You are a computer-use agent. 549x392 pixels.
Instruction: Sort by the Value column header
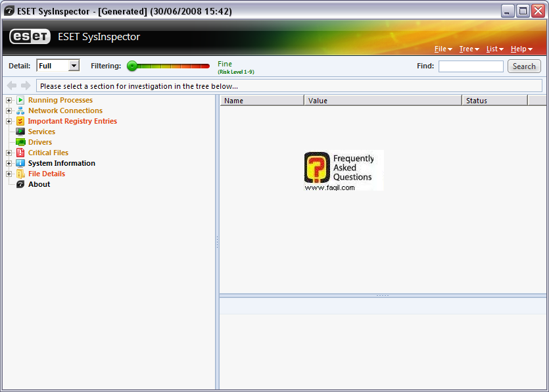383,101
